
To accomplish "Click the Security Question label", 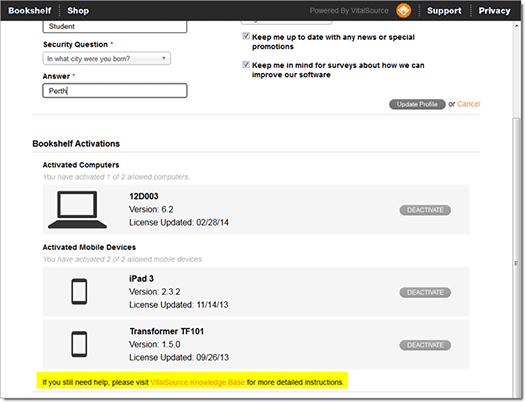I will tap(75, 45).
